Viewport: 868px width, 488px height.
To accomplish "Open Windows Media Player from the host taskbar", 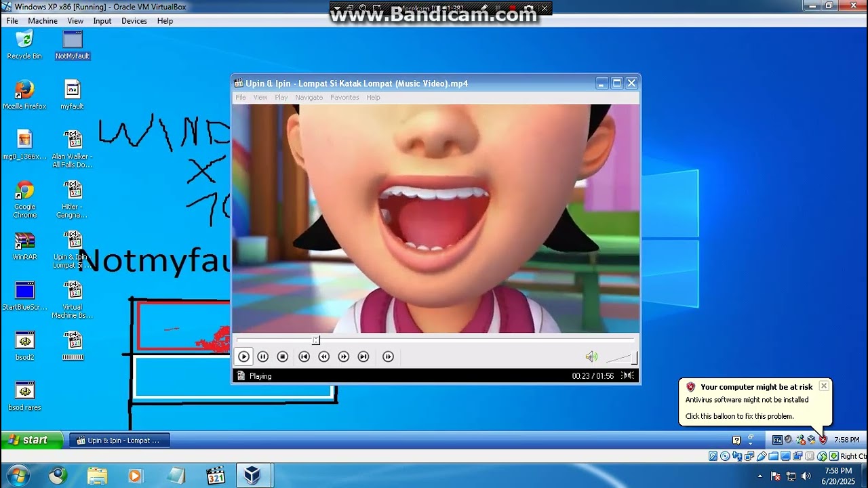I will tap(135, 476).
